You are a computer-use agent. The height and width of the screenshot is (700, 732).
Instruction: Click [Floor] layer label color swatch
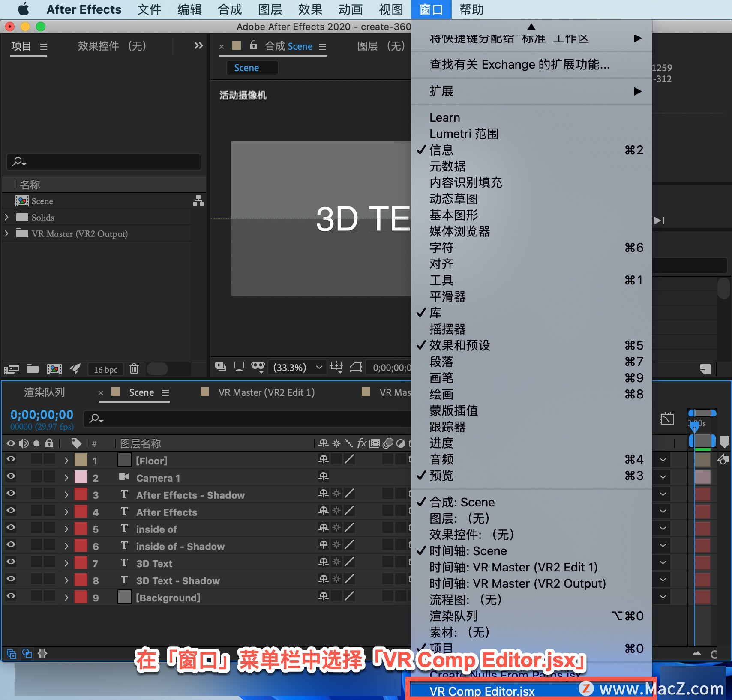(81, 460)
